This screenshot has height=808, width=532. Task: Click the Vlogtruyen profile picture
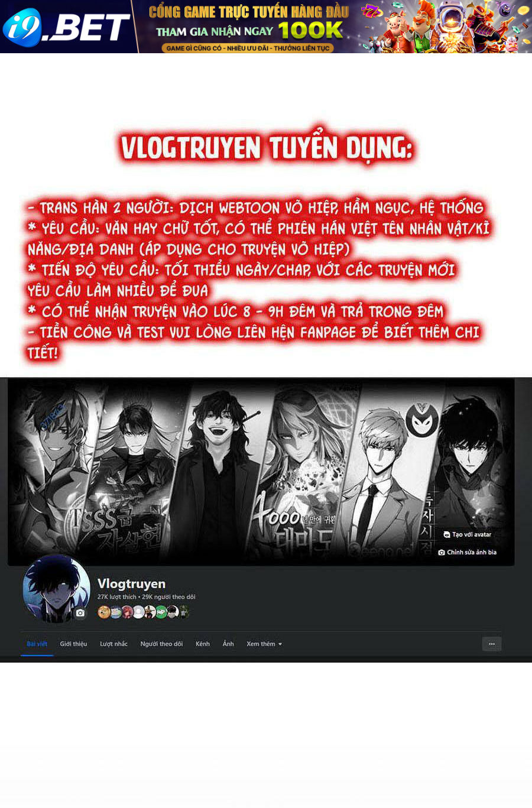(x=56, y=589)
